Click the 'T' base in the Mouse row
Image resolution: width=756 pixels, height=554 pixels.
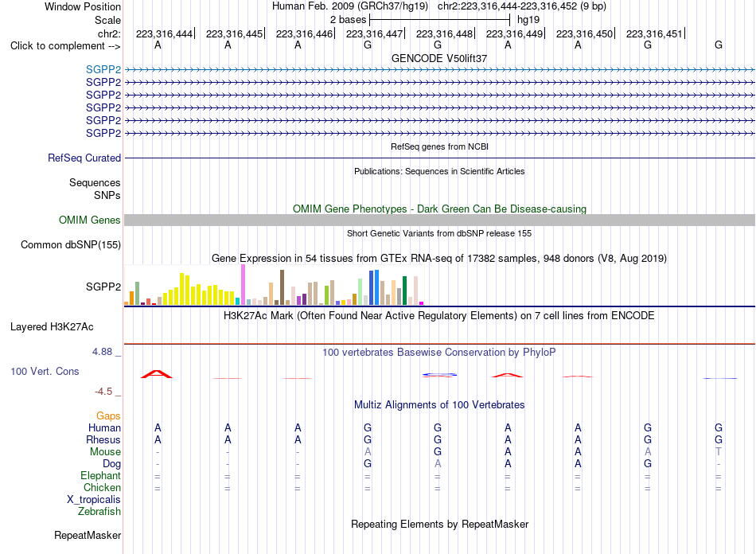pos(719,452)
